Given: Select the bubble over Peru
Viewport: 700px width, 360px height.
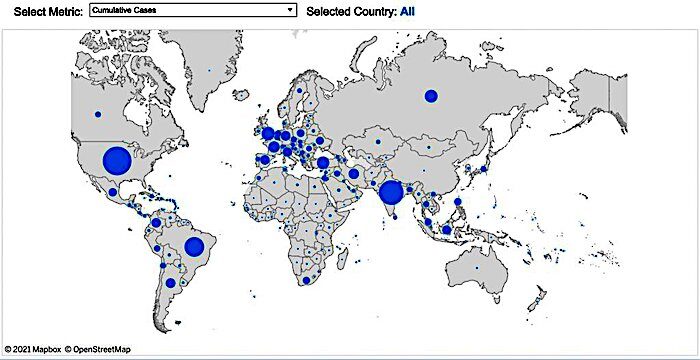Looking at the screenshot, I should pos(157,248).
